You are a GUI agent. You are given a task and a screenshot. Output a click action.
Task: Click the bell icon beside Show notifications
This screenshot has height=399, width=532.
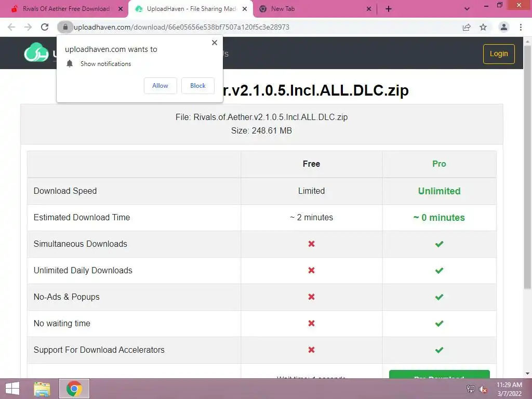click(70, 64)
